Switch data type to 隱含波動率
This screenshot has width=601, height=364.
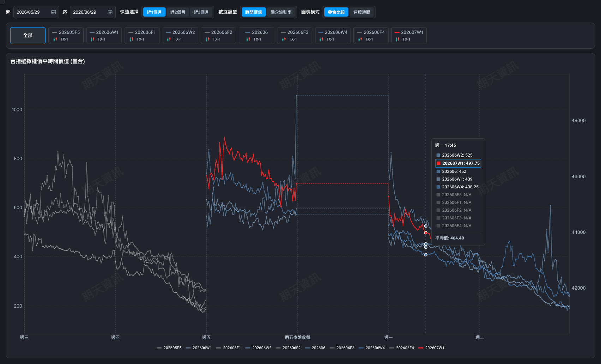click(281, 12)
